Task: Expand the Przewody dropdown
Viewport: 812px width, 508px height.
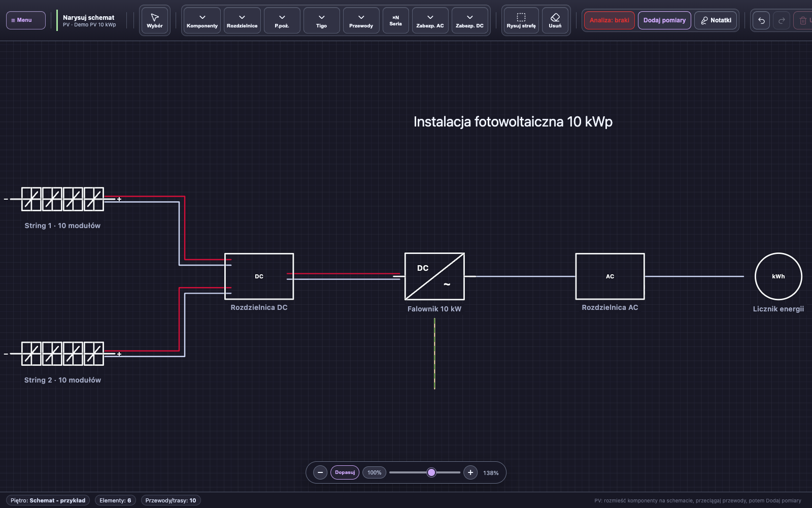Action: 361,20
